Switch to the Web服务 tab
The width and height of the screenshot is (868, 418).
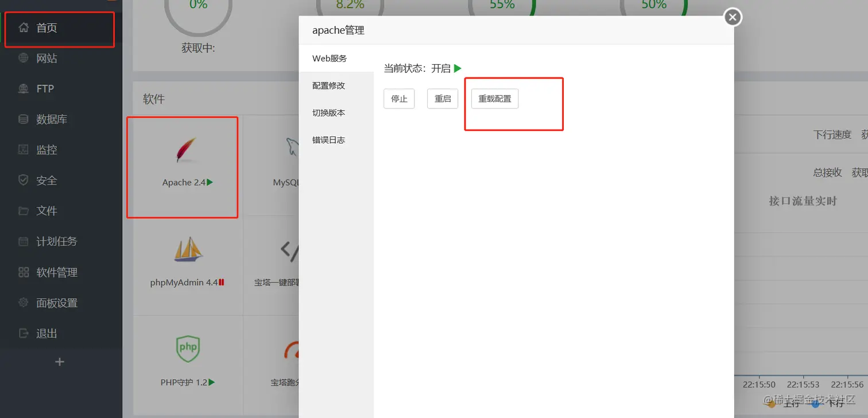pyautogui.click(x=336, y=58)
